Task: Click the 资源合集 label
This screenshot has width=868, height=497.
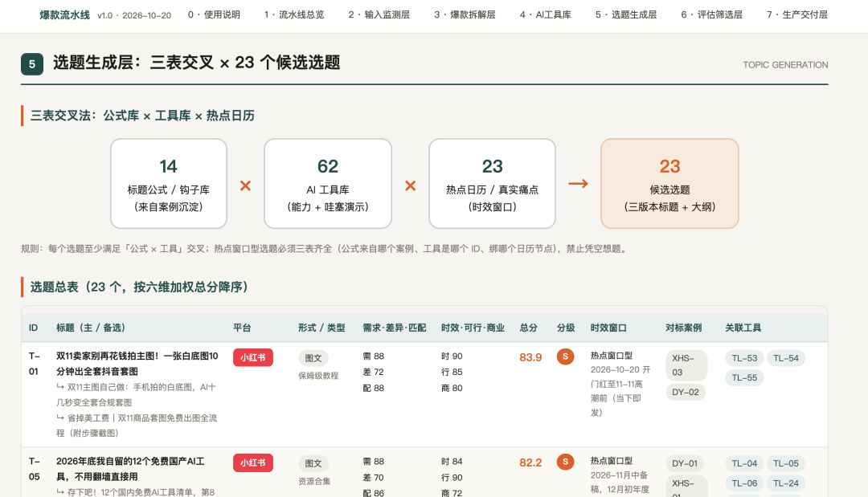Action: pyautogui.click(x=314, y=482)
